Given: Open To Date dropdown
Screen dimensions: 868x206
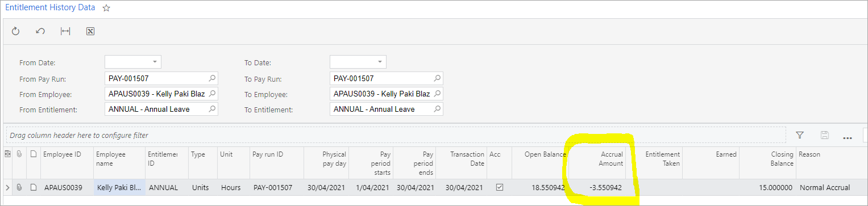Looking at the screenshot, I should coord(379,62).
